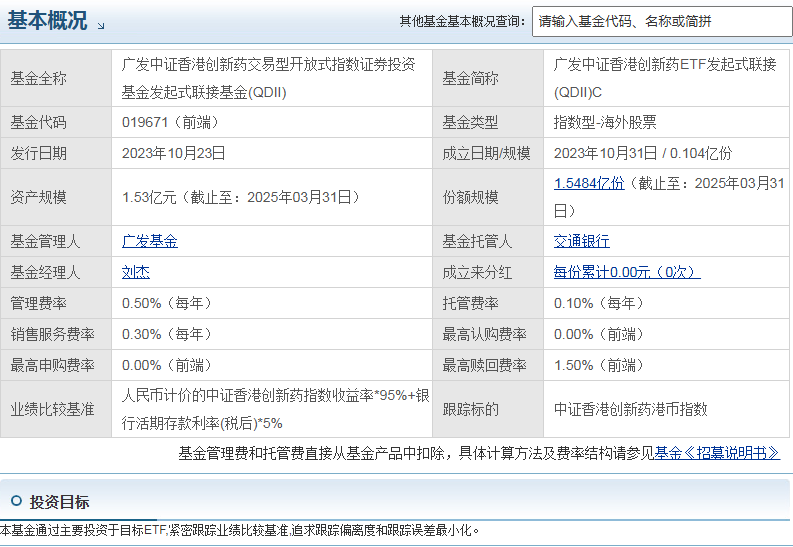The width and height of the screenshot is (793, 547).
Task: Click the small arrow icon beside 基本概况
Action: 101,26
